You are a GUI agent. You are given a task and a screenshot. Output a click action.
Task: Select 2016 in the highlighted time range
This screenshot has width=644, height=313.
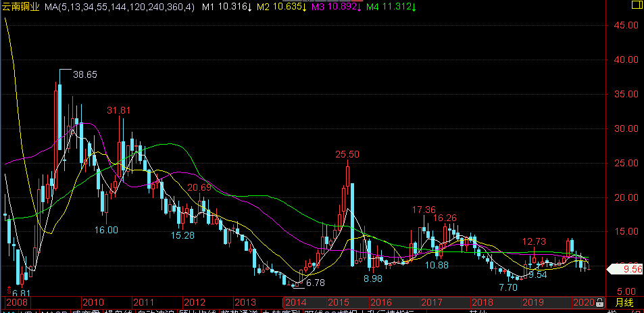coord(380,303)
